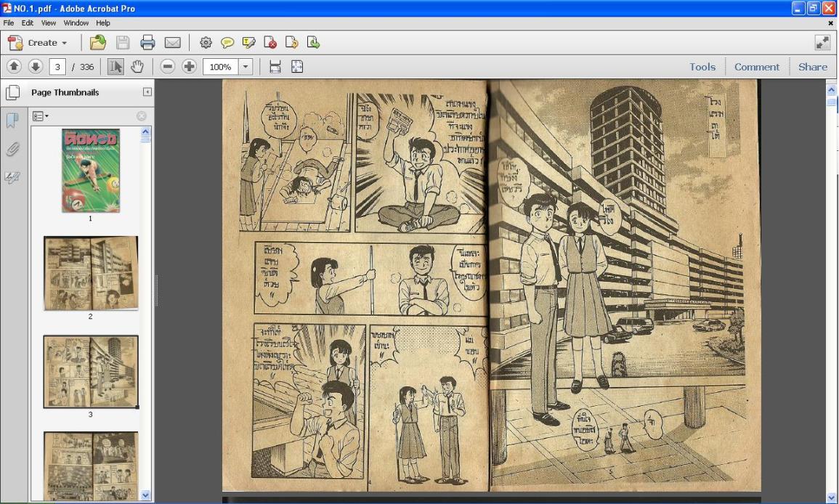Click the document scrollbar thumb
Screen dimensions: 839x504
tap(831, 102)
